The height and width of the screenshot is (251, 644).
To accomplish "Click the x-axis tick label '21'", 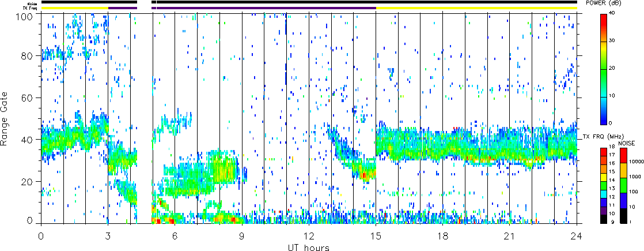I will click(x=510, y=235).
